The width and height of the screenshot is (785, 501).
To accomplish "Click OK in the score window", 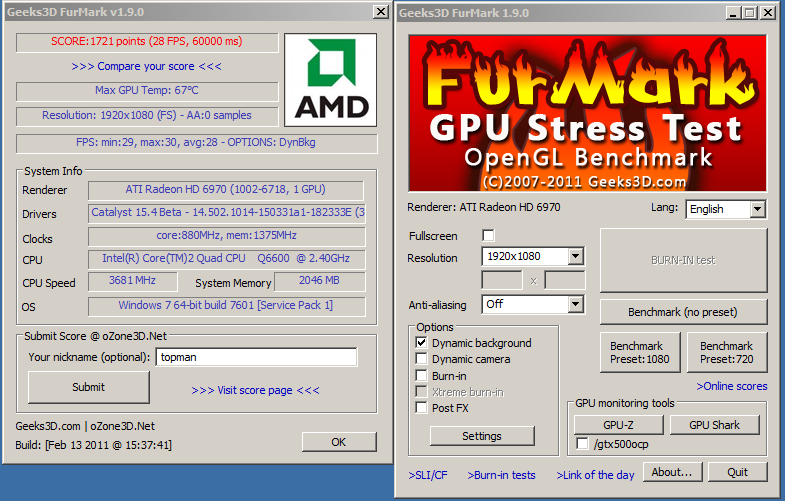I will pos(339,442).
